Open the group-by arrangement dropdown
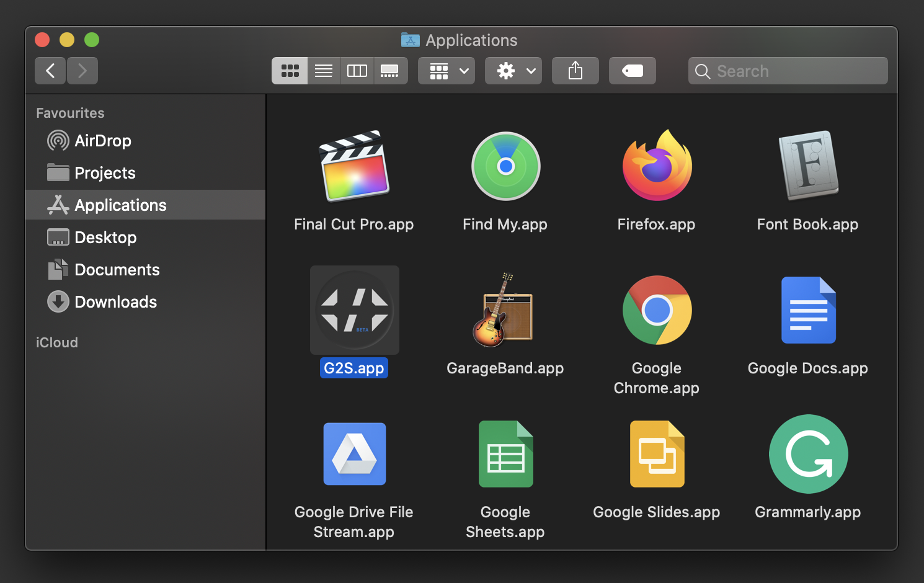 coord(446,71)
